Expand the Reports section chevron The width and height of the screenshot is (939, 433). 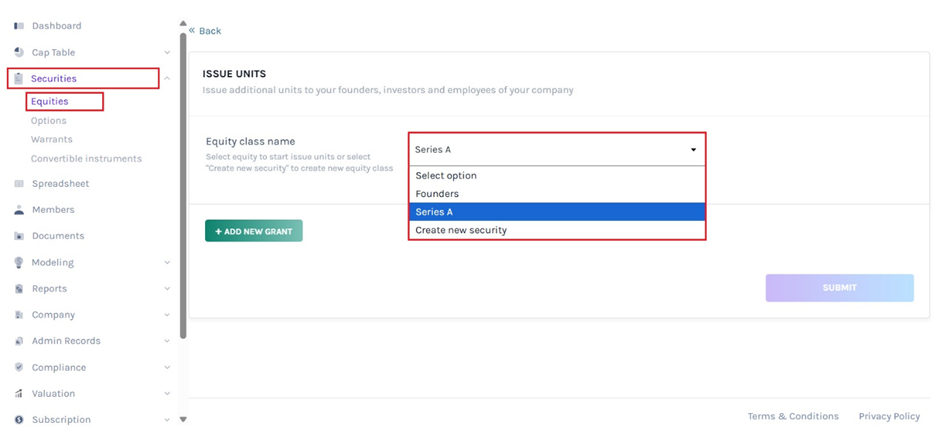[x=167, y=289]
